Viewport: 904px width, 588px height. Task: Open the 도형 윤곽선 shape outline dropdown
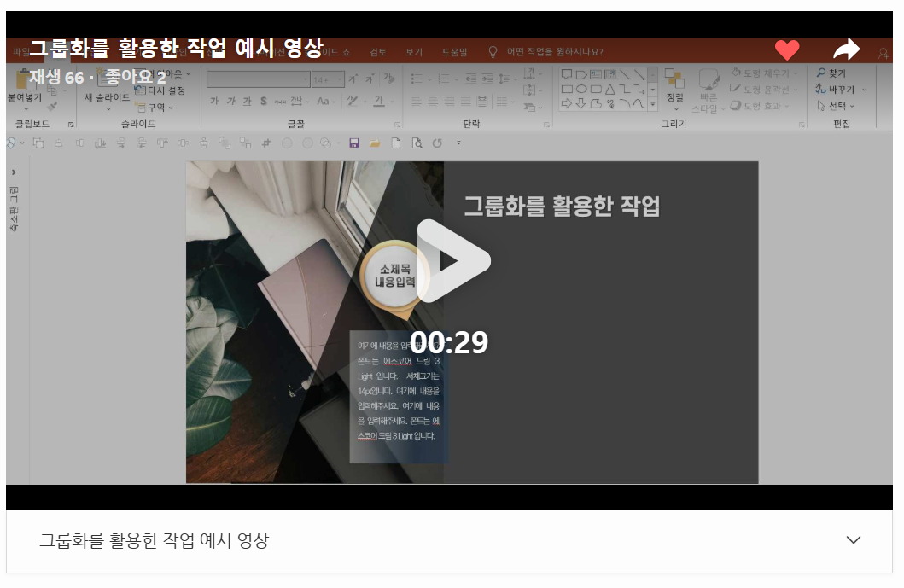click(765, 90)
